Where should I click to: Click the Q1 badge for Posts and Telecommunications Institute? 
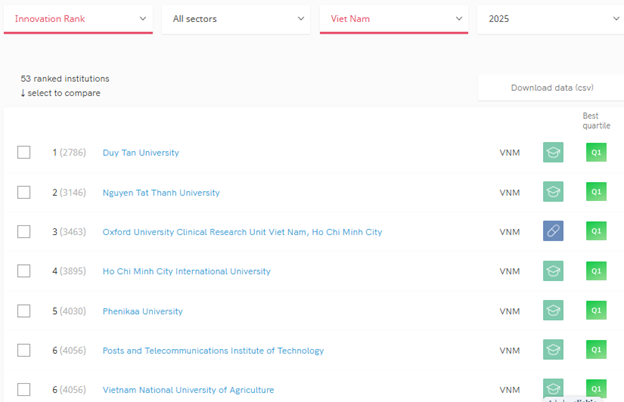(x=596, y=349)
